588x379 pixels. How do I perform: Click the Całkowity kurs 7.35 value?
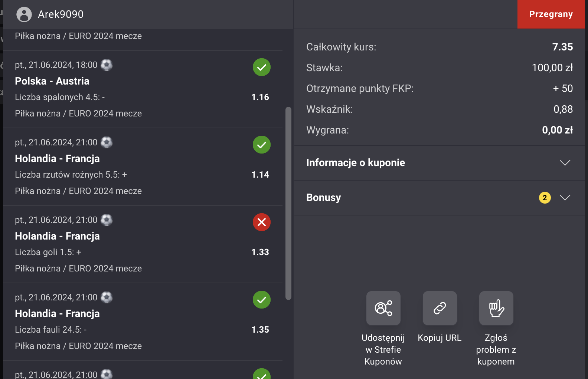562,47
